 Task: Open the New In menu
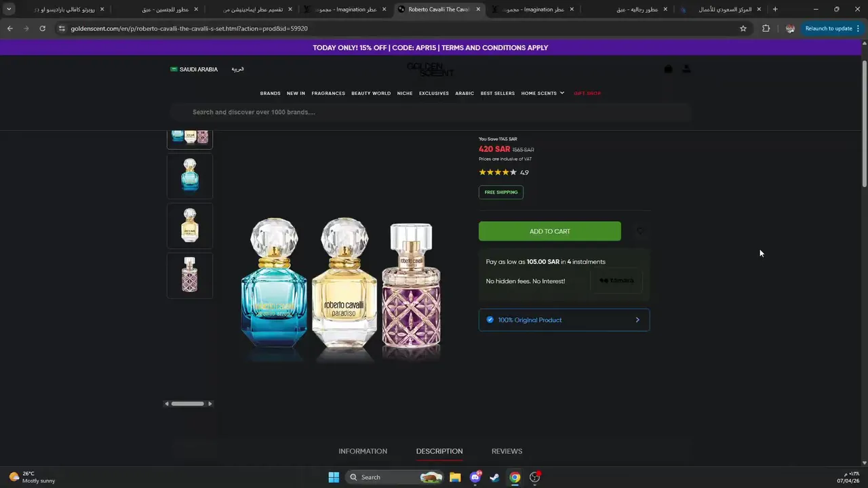tap(296, 94)
